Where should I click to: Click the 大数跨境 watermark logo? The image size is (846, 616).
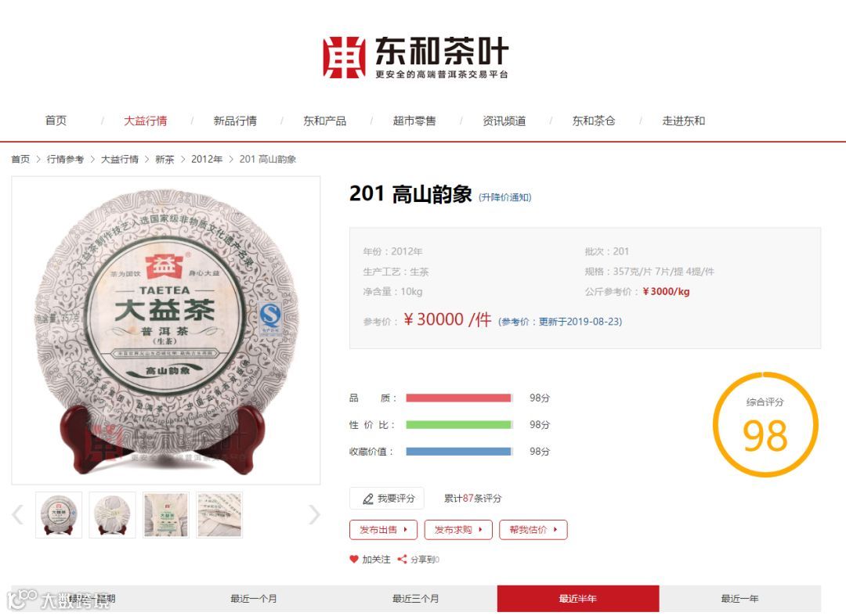(60, 600)
